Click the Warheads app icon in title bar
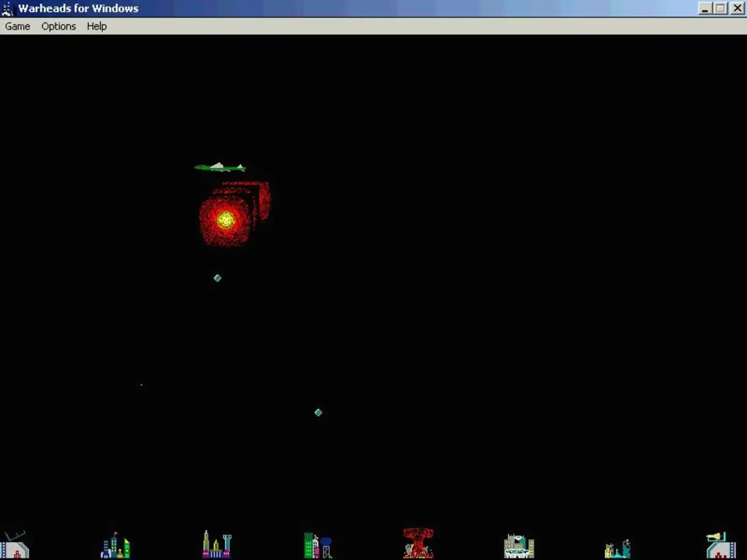The image size is (747, 560). pos(7,8)
